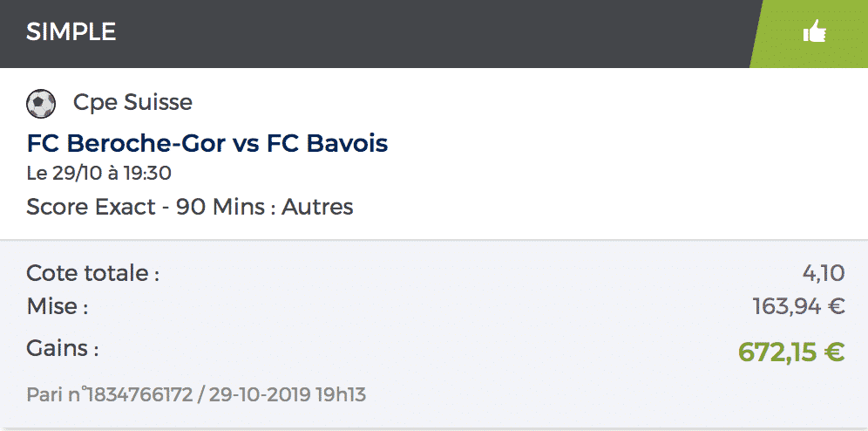Click the FC Bavois team name
The image size is (868, 431).
pos(327,143)
